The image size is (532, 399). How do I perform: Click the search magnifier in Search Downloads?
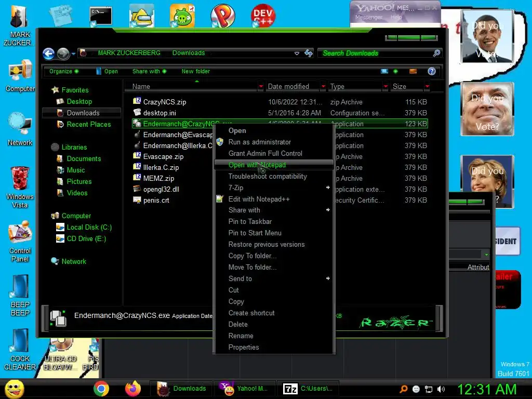pyautogui.click(x=436, y=53)
